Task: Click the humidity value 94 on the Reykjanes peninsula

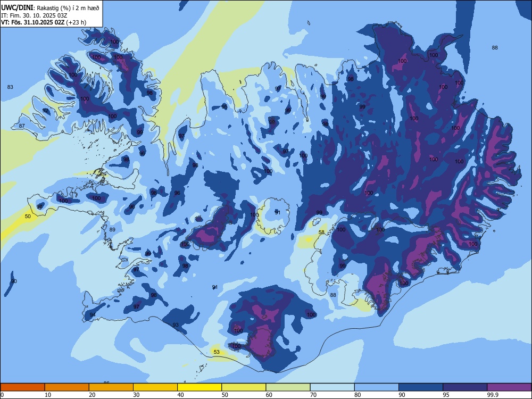Action: (x=92, y=315)
